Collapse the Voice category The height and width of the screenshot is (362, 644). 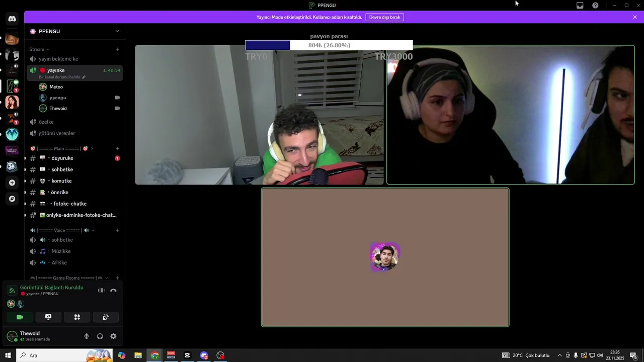(x=62, y=230)
